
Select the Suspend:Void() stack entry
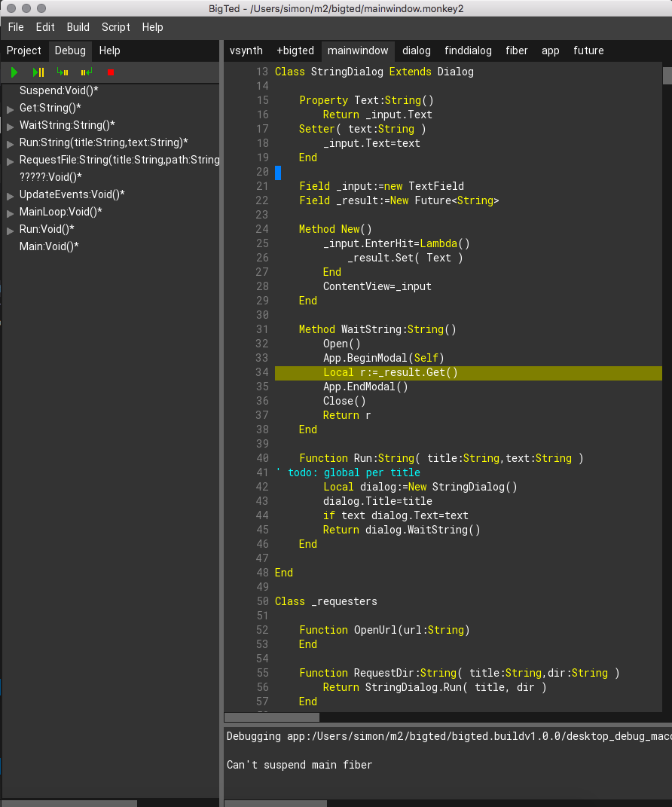pyautogui.click(x=59, y=90)
